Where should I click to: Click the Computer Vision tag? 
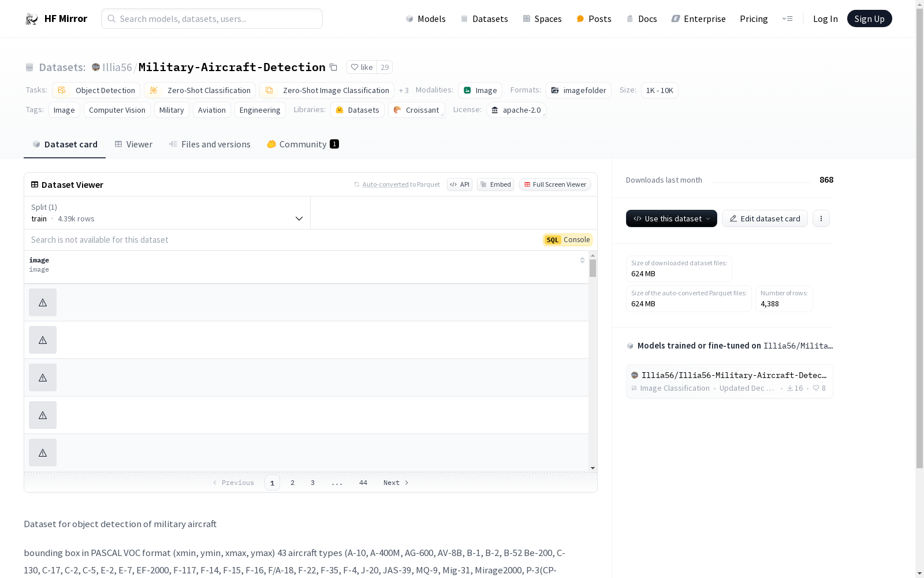pyautogui.click(x=117, y=110)
